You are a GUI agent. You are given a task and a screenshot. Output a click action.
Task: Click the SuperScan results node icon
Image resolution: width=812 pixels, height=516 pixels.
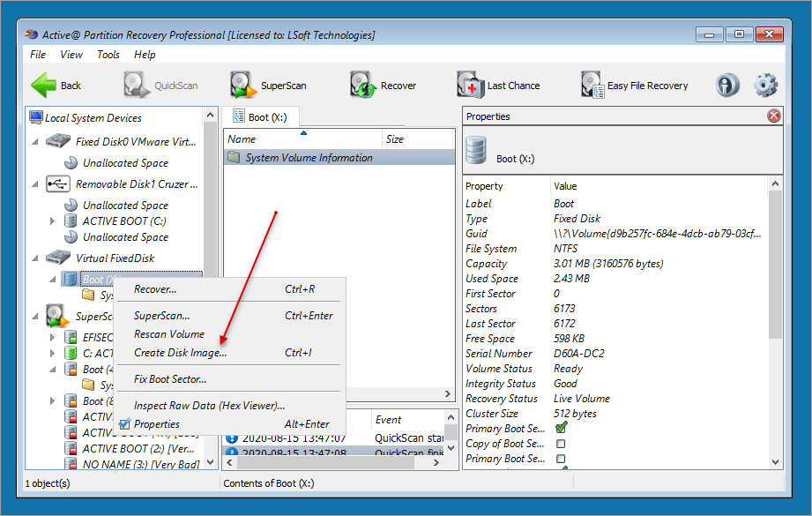[x=57, y=316]
